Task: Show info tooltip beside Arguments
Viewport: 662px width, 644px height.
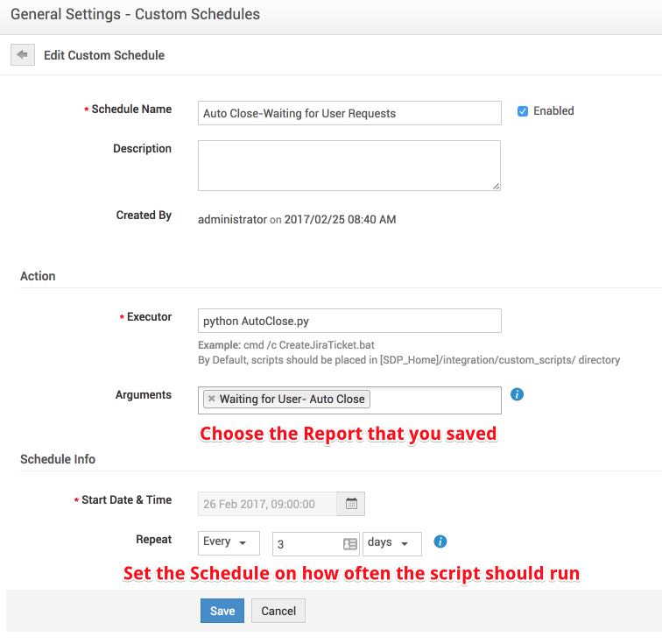Action: coord(517,395)
